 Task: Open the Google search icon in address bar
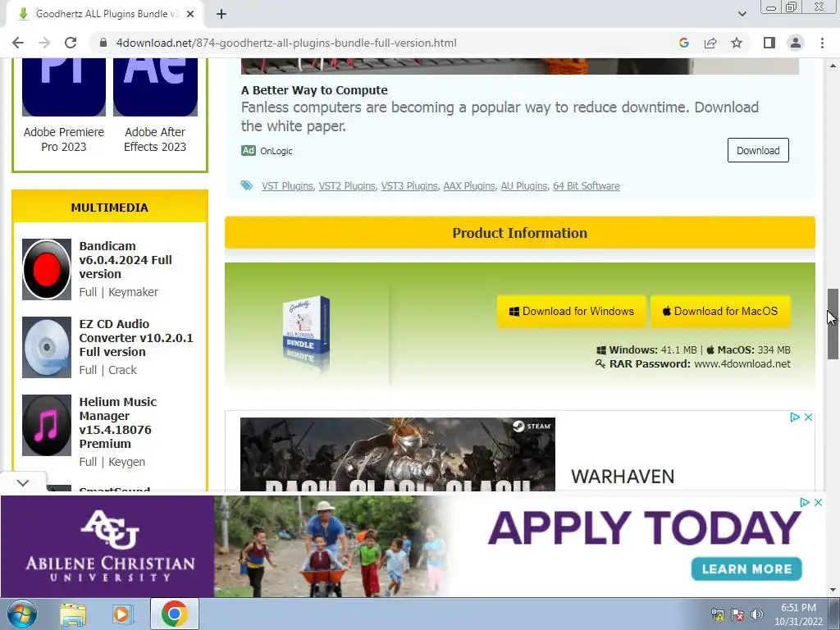pos(683,43)
